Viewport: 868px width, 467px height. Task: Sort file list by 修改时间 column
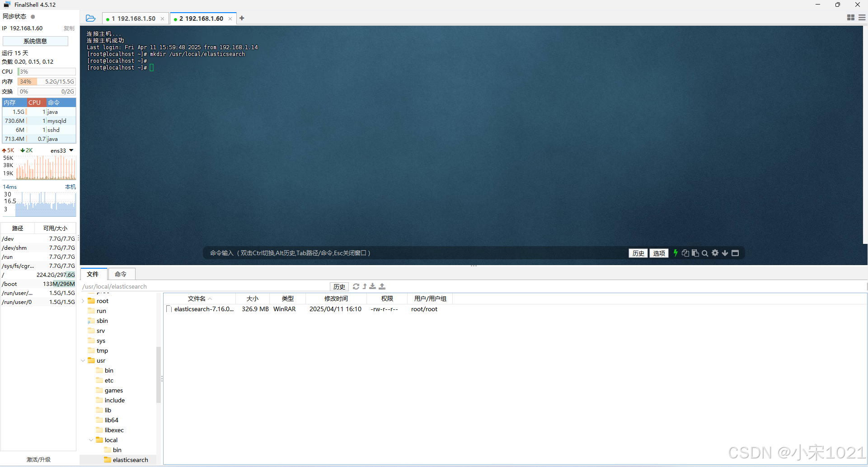pos(336,299)
